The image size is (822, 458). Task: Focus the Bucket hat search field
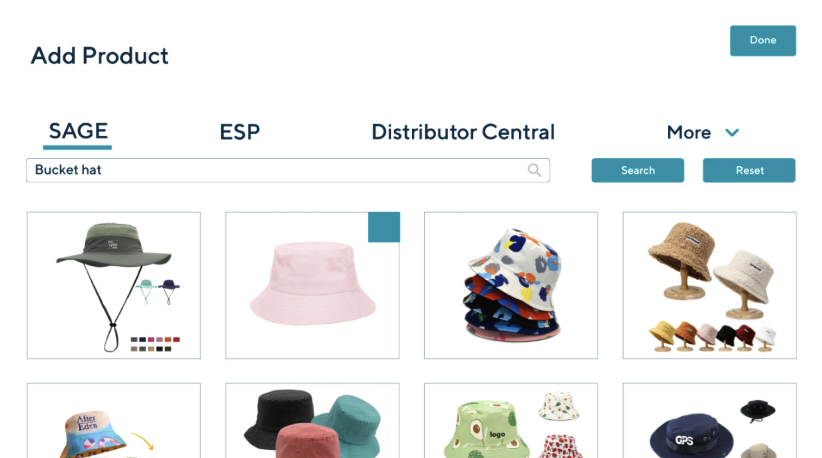[x=288, y=170]
